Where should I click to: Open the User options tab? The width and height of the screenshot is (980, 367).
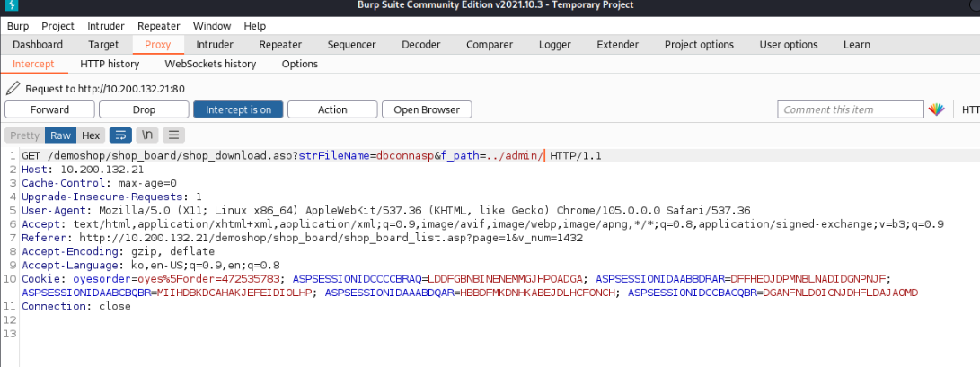[x=789, y=45]
